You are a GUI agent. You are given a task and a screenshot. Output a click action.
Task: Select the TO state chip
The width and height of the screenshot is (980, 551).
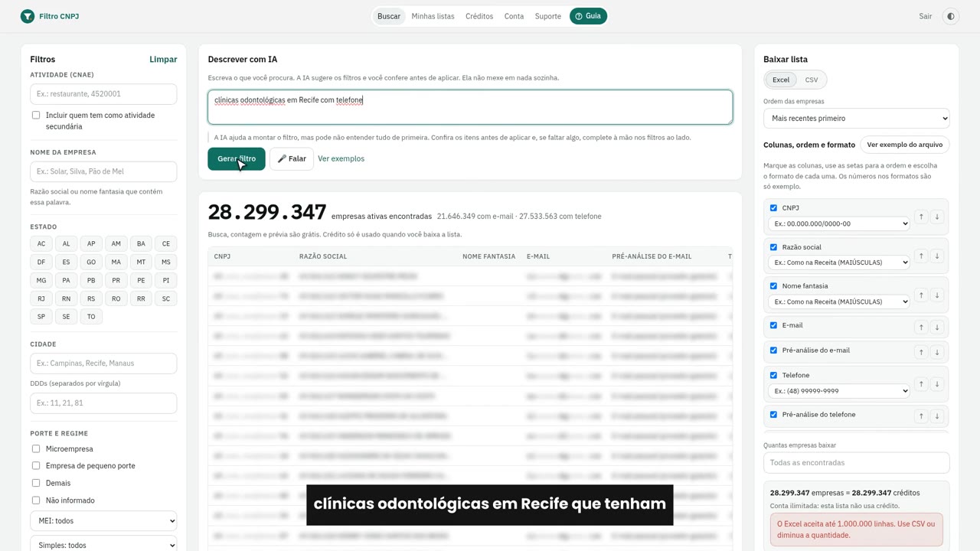point(91,317)
